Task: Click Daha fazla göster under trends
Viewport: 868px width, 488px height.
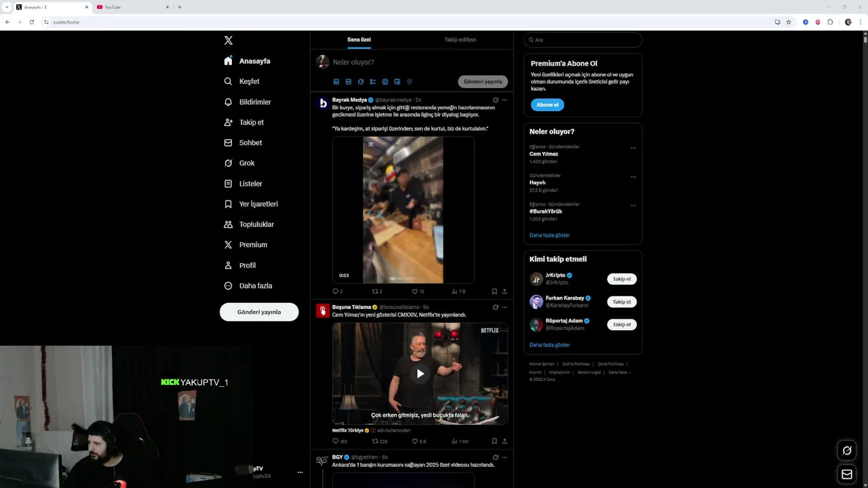Action: pos(550,235)
